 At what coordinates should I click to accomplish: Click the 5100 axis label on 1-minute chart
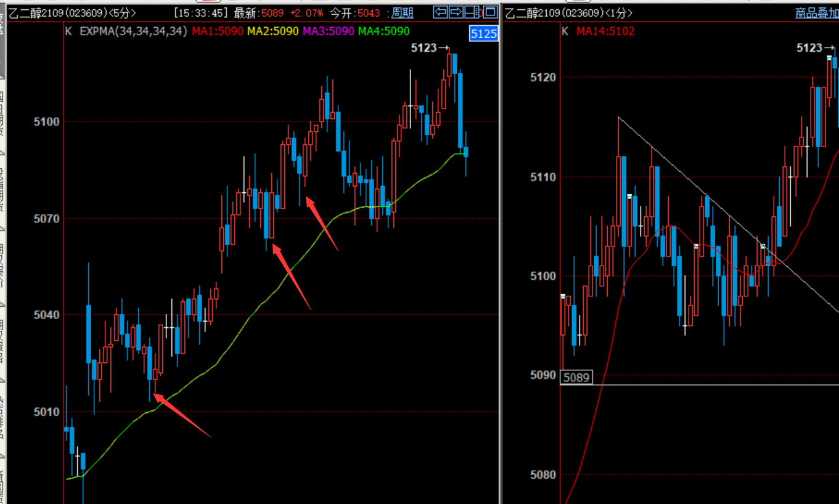click(543, 276)
